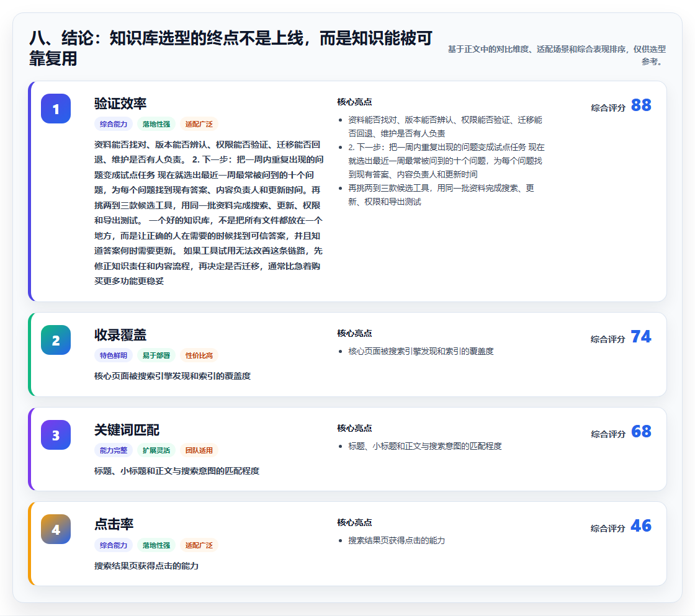This screenshot has height=616, width=695.
Task: Click the 适配广泛 tag under 验证效率
Action: coord(199,124)
